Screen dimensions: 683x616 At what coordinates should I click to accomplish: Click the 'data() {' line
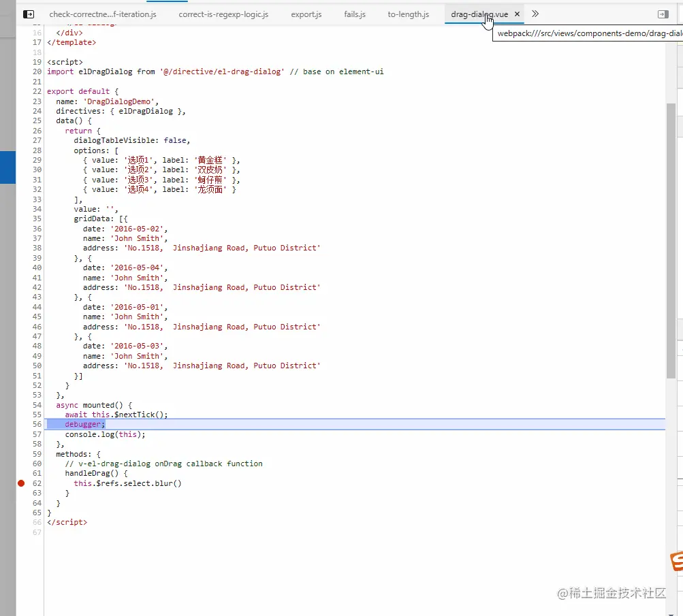(x=74, y=121)
